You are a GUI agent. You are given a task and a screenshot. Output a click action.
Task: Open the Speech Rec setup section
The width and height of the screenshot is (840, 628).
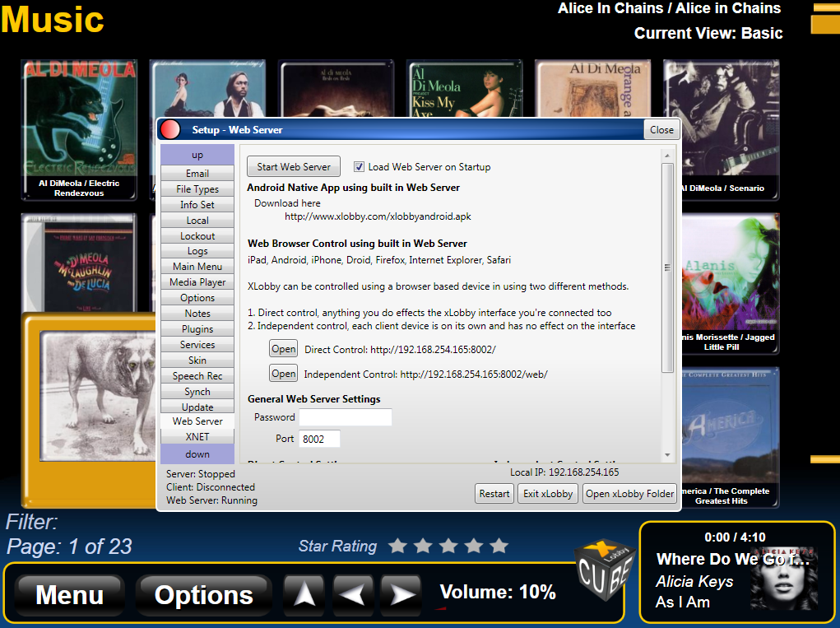point(197,375)
